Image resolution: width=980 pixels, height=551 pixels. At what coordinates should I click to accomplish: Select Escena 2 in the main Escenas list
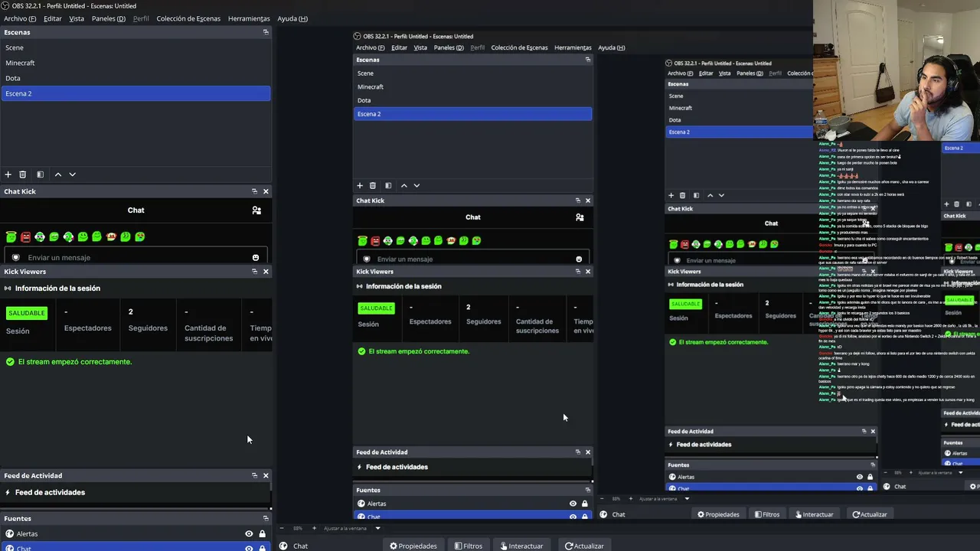136,93
